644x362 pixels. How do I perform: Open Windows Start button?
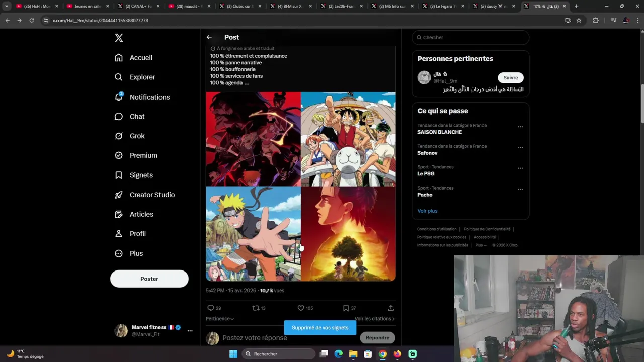(233, 354)
